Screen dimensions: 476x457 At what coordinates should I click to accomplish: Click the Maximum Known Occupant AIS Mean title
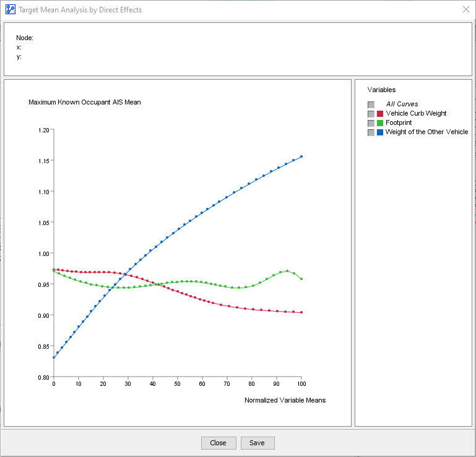85,102
